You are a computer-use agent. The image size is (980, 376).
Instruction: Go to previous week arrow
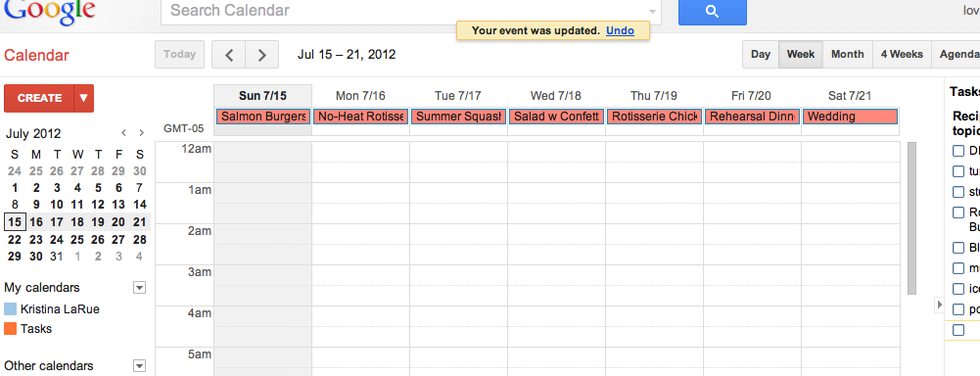tap(229, 54)
